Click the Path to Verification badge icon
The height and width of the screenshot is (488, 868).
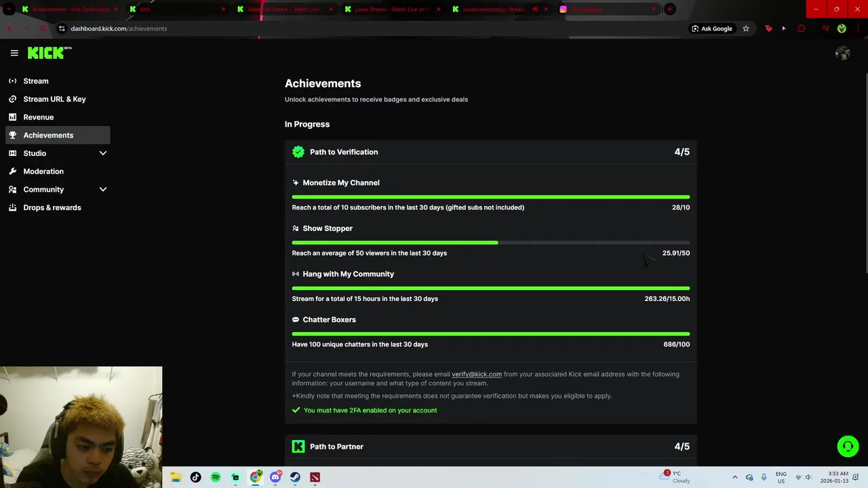pyautogui.click(x=298, y=152)
